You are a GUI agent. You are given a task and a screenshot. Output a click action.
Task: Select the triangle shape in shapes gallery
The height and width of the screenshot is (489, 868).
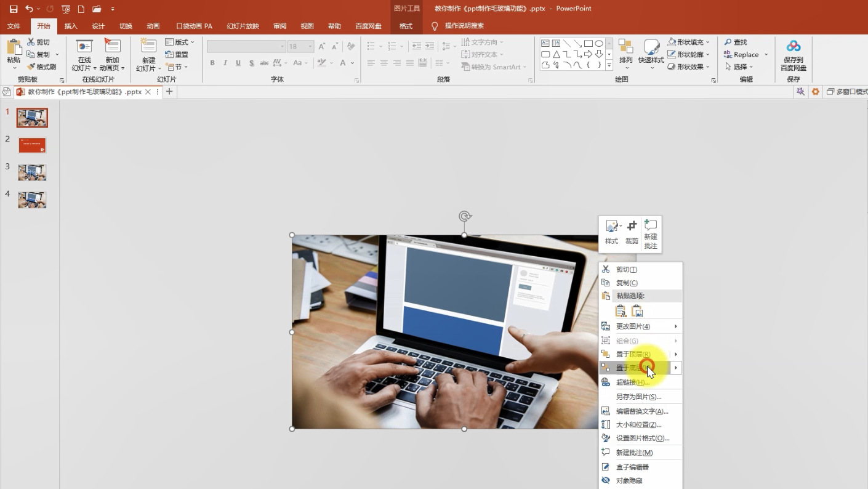tap(557, 54)
